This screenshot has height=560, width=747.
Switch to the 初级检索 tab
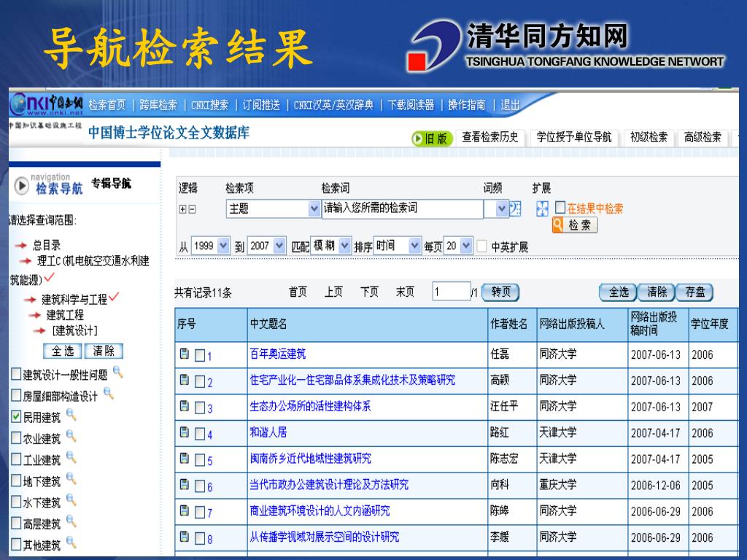(649, 137)
